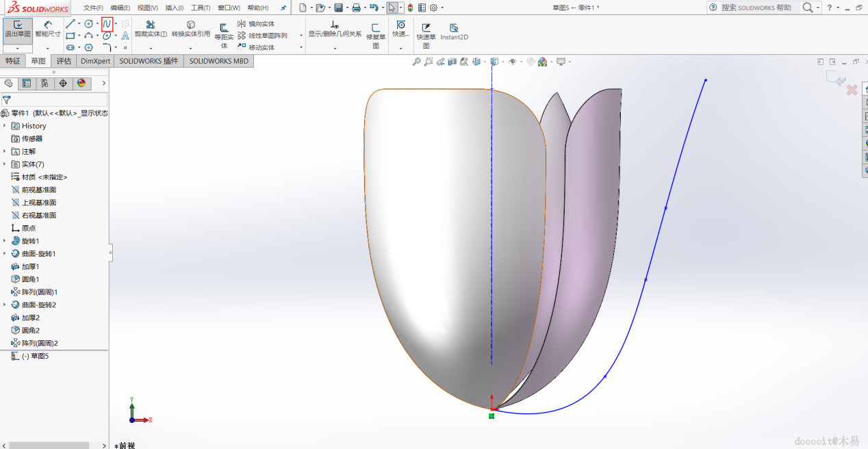This screenshot has height=449, width=868.
Task: Switch to the 特征 Features tab
Action: [x=13, y=61]
